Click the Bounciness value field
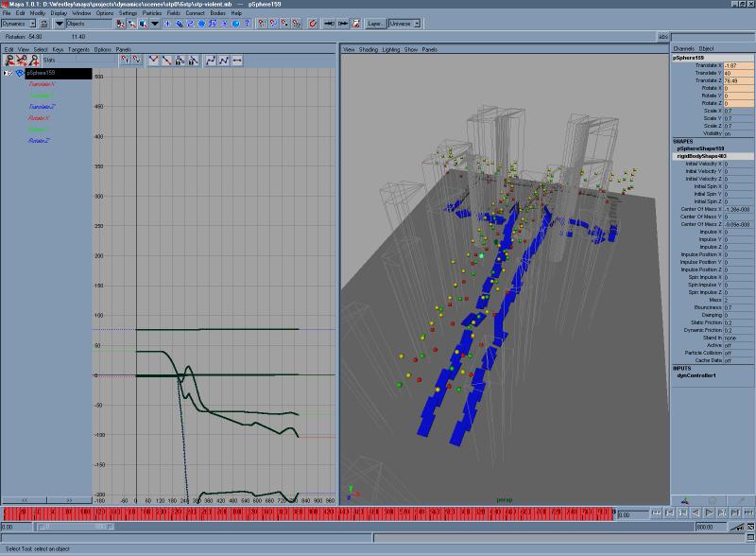This screenshot has height=556, width=756. point(738,307)
